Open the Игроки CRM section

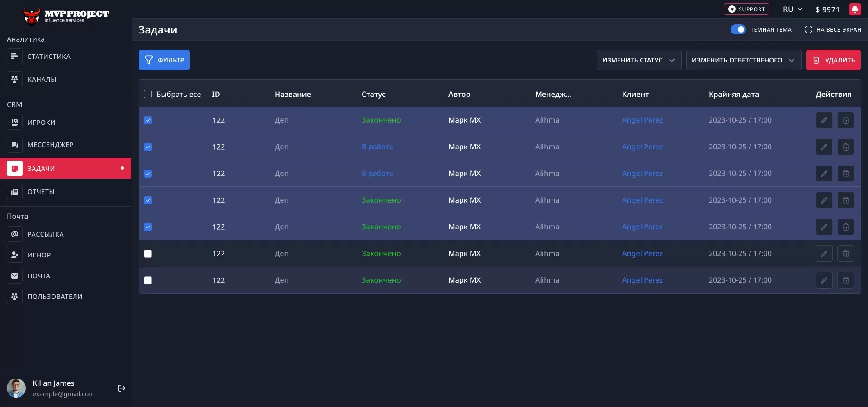pos(41,122)
